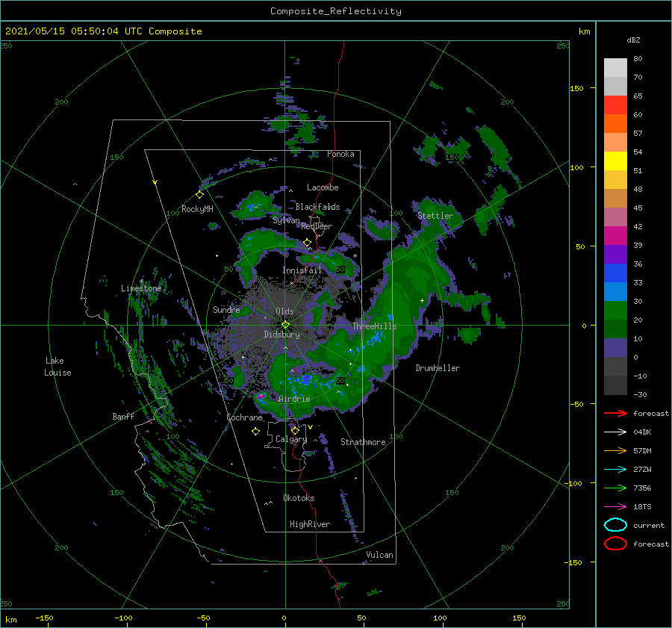Click the Ponoka city label
672x628 pixels.
340,154
